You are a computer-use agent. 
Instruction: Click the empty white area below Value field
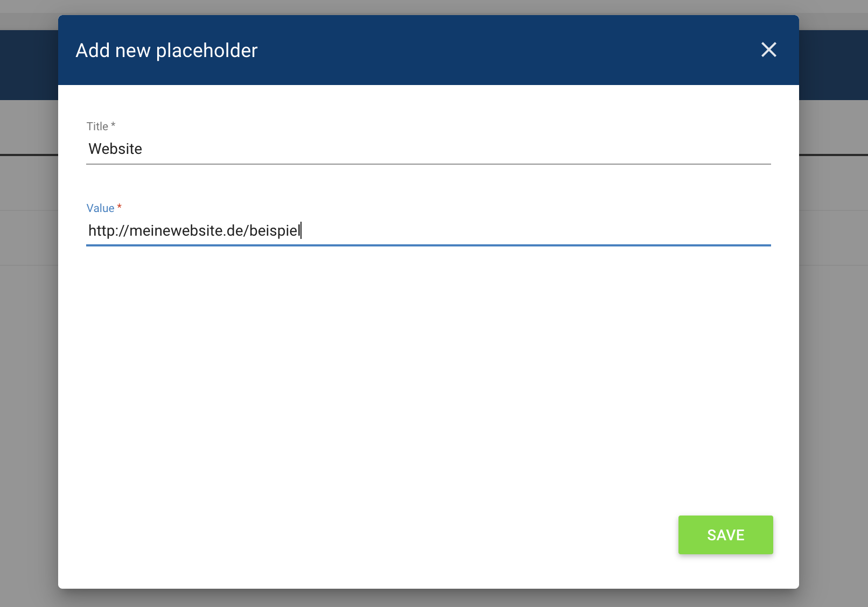pos(429,377)
